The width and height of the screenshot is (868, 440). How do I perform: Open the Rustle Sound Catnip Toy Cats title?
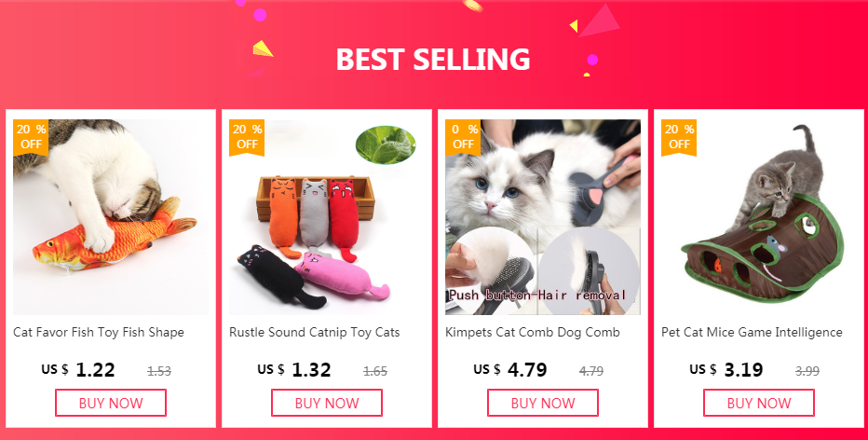(x=315, y=333)
